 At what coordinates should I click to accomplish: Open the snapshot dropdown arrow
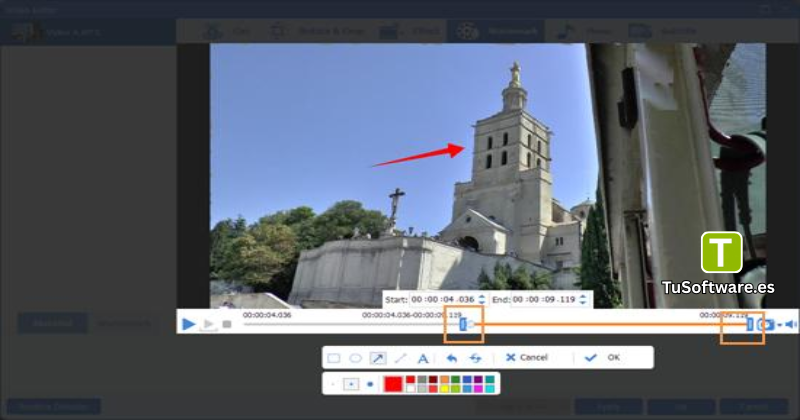click(x=779, y=325)
